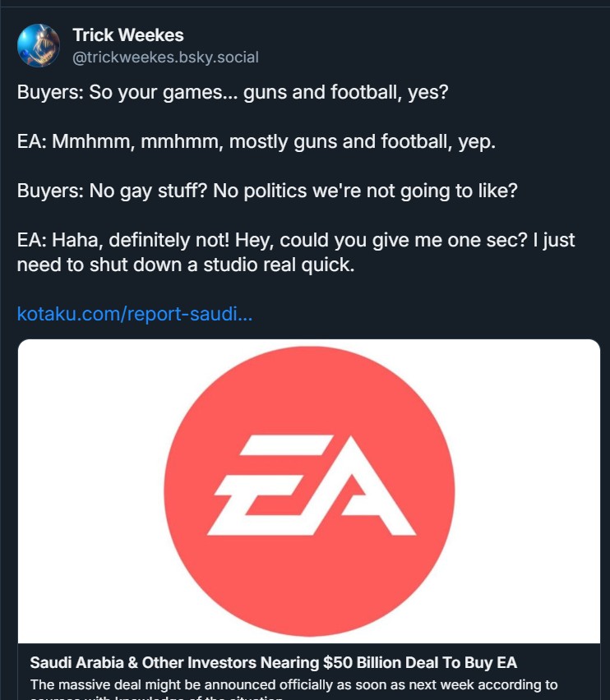Image resolution: width=610 pixels, height=700 pixels.
Task: Click the phrase "mostly guns and football, yep."
Action: tap(363, 141)
